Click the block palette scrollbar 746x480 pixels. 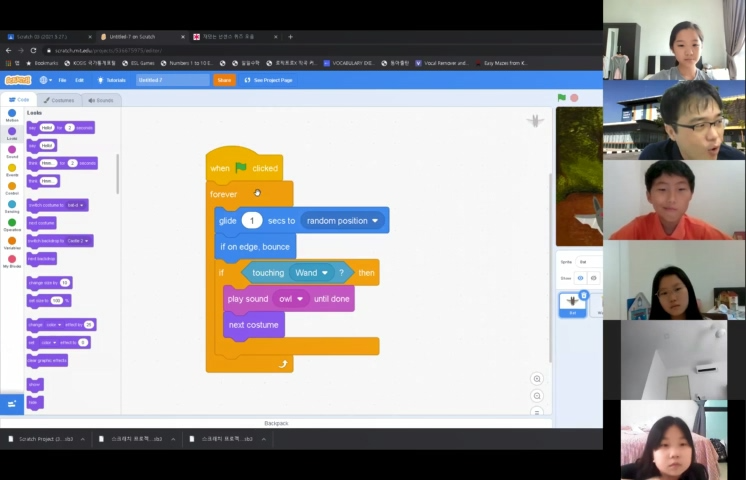[x=118, y=174]
